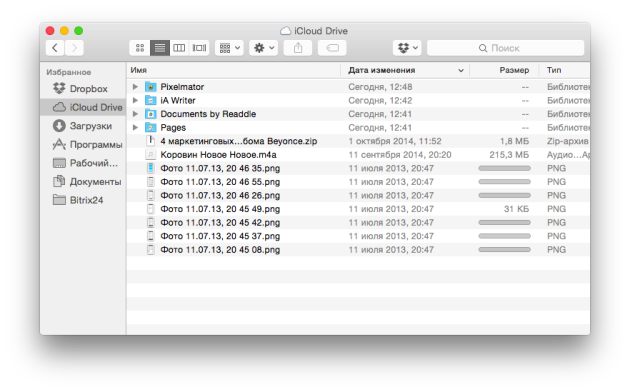Viewport: 630px width, 392px height.
Task: Switch to column view
Action: point(179,48)
